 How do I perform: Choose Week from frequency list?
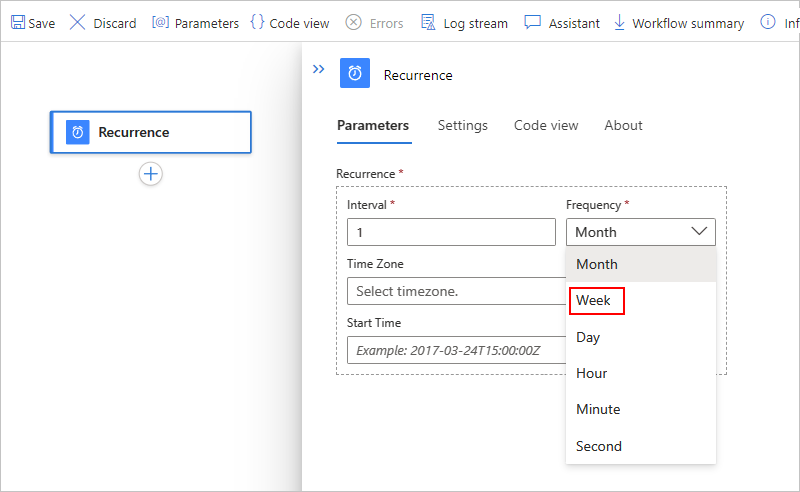pos(594,300)
